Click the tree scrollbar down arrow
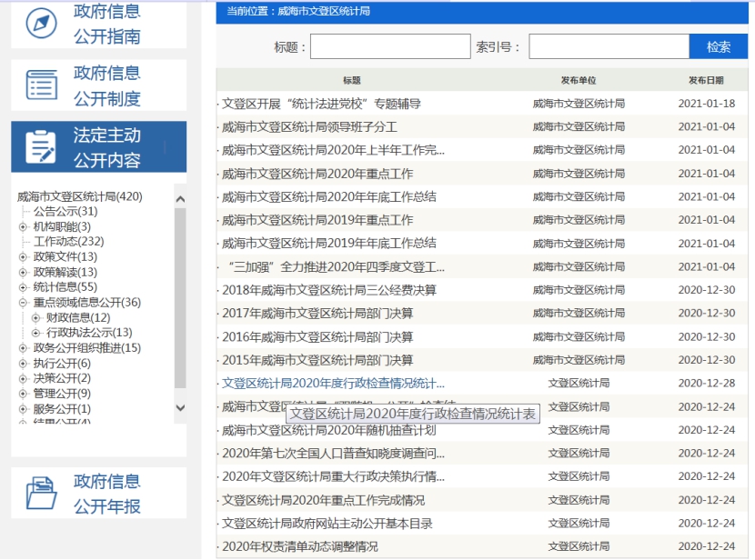Viewport: 755px width, 560px height. coord(179,408)
